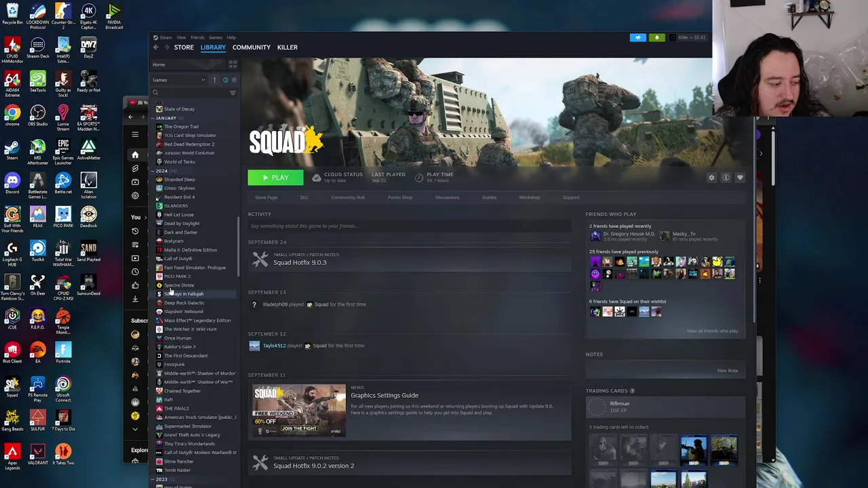Open the Friends menu in Steam
868x488 pixels.
pos(197,37)
